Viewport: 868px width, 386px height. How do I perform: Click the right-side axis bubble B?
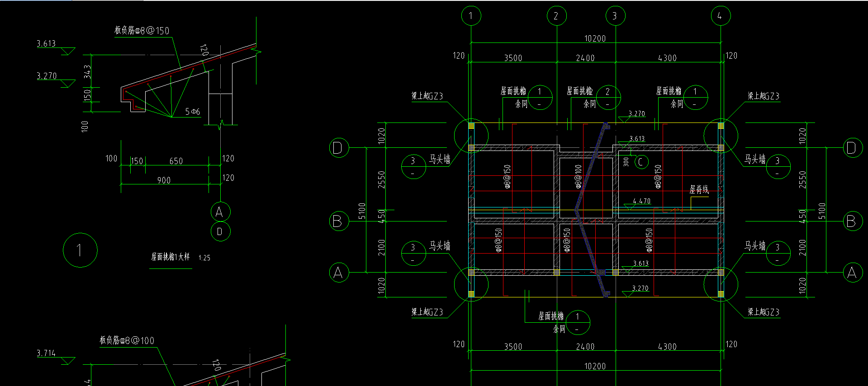pos(853,221)
